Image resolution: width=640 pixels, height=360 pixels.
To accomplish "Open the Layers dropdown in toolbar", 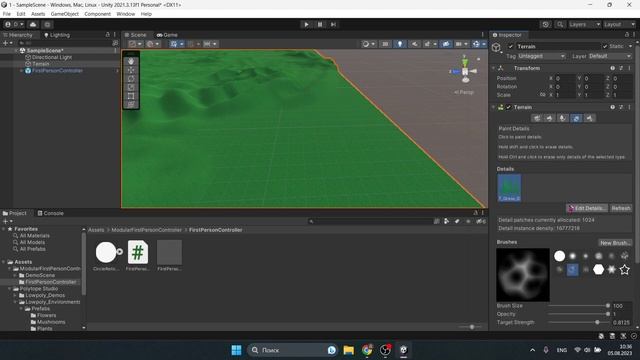I will click(584, 24).
